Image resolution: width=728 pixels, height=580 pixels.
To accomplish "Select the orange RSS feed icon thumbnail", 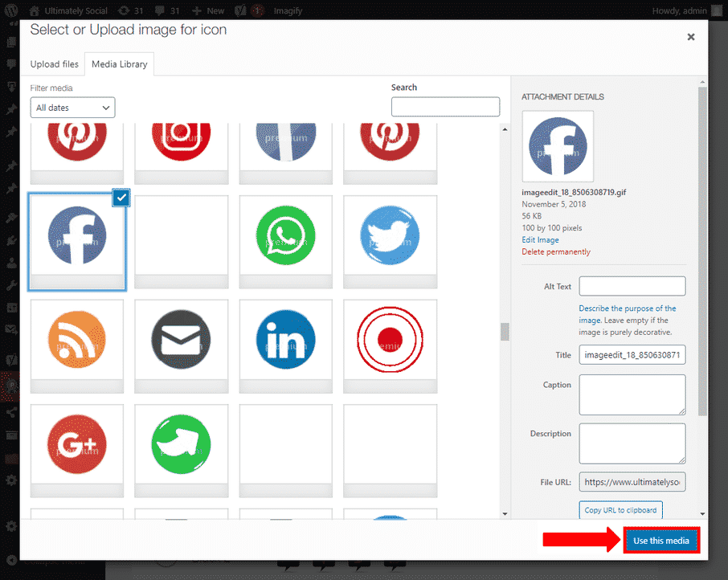I will coord(77,346).
